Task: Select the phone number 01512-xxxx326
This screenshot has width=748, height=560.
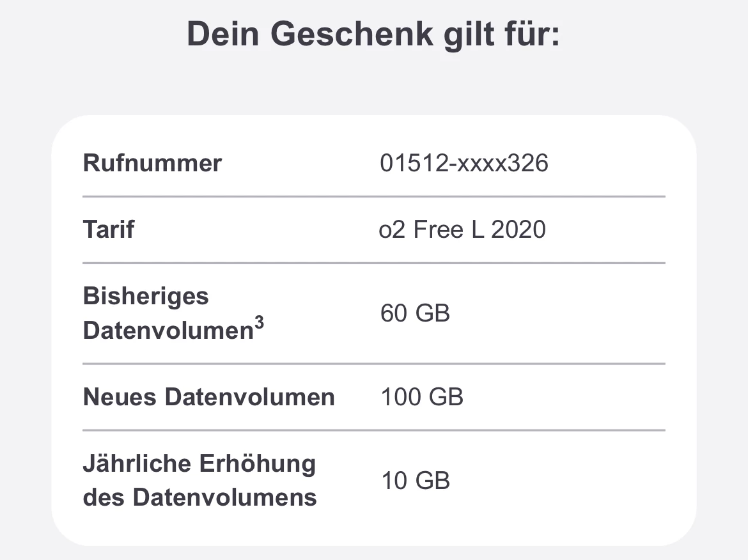Action: [x=464, y=163]
